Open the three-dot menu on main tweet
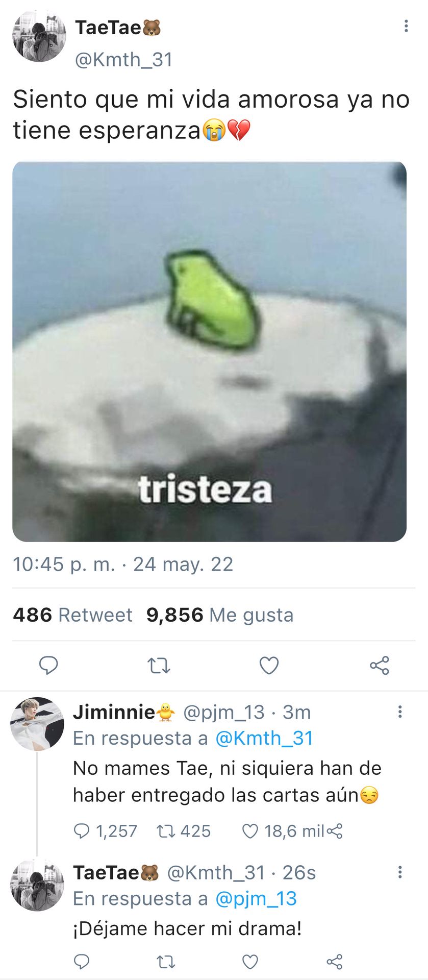428x980 pixels. click(x=406, y=26)
